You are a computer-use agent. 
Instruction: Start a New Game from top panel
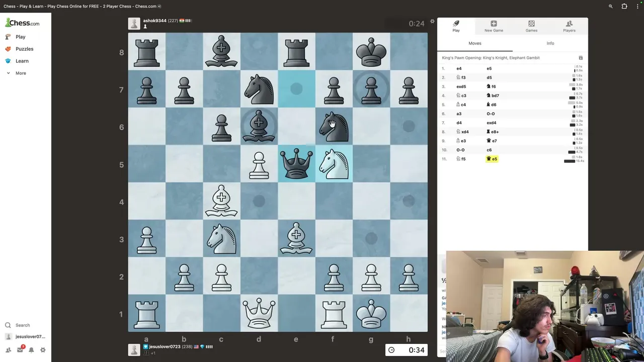click(494, 26)
